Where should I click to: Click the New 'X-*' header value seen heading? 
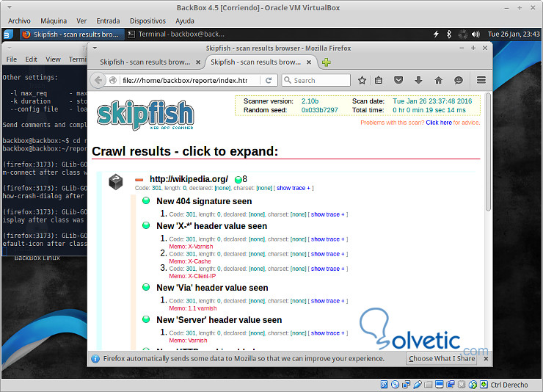211,226
